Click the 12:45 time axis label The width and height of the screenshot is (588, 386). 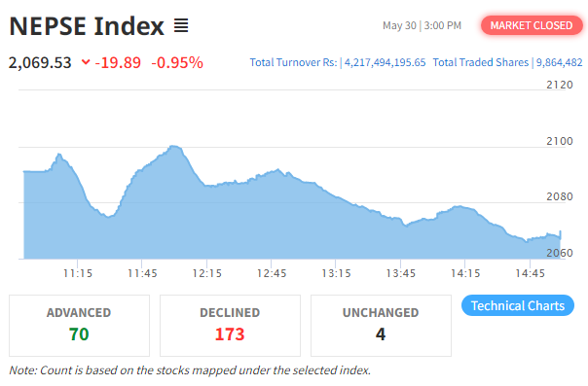coord(272,273)
